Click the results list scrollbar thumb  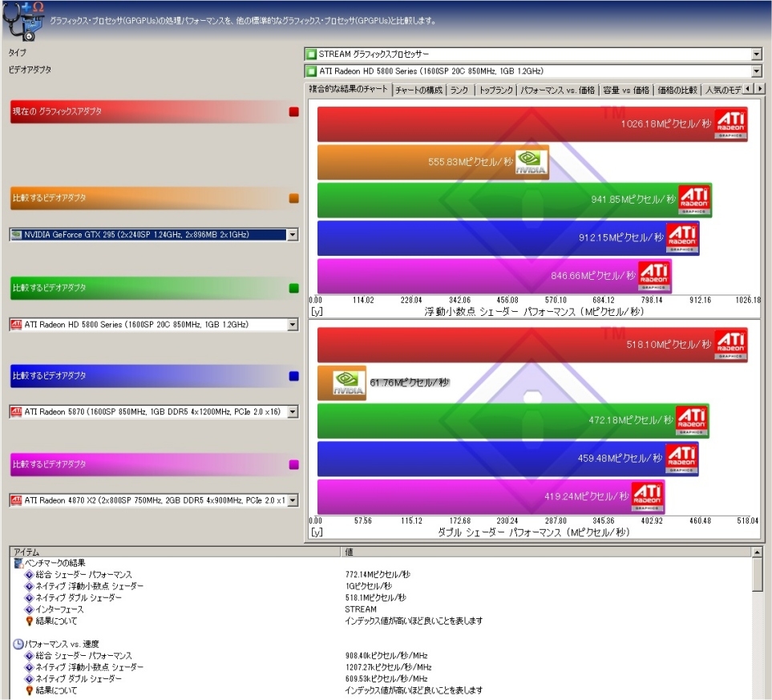[x=758, y=574]
